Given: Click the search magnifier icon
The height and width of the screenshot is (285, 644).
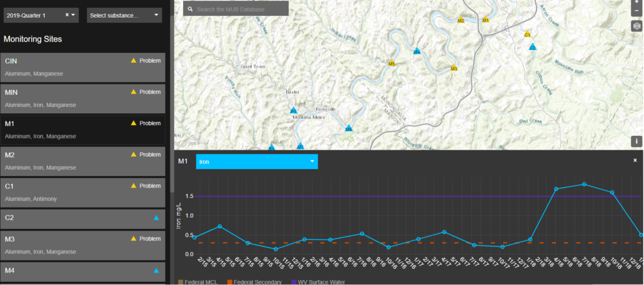Looking at the screenshot, I should [x=190, y=9].
